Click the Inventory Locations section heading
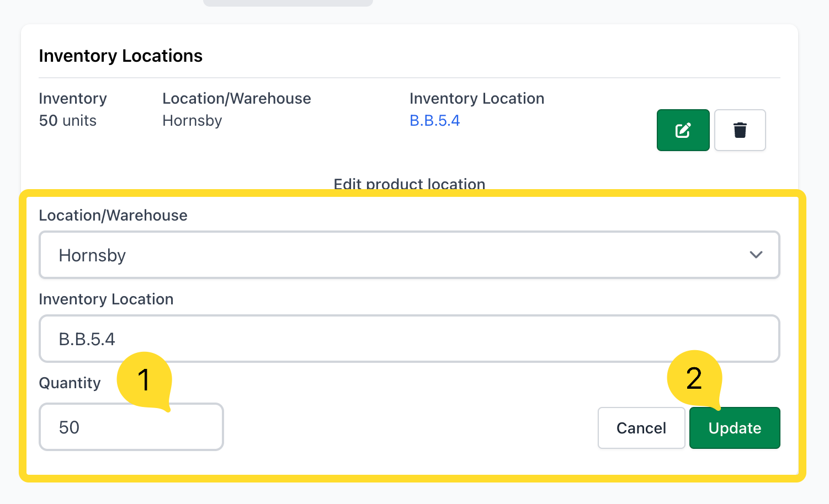 [x=120, y=56]
